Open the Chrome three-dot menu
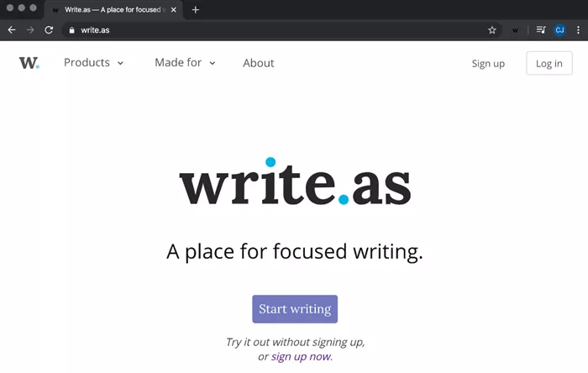 coord(578,30)
